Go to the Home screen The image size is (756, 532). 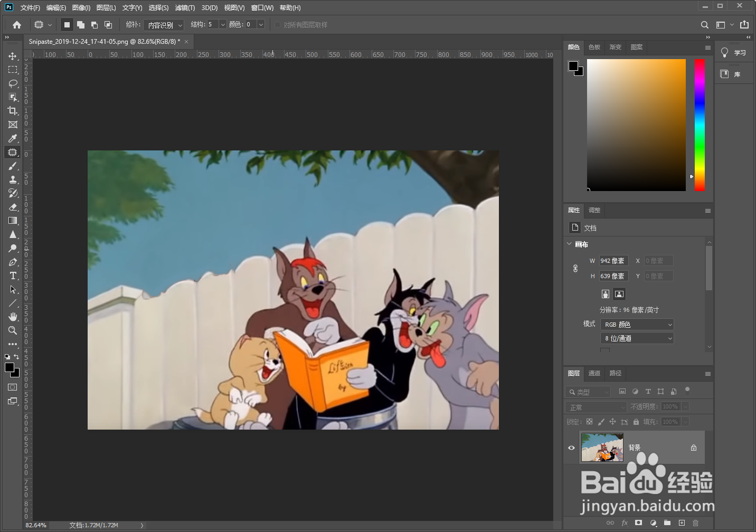[17, 25]
